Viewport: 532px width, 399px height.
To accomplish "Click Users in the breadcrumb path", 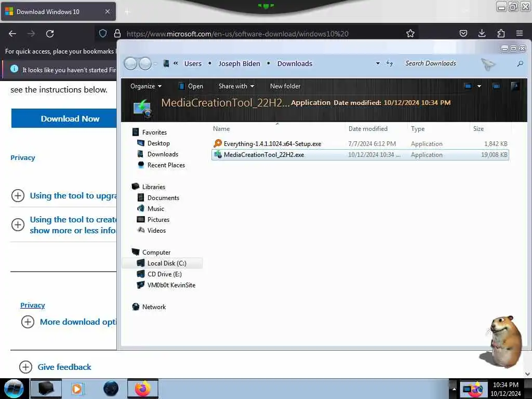I will point(193,63).
